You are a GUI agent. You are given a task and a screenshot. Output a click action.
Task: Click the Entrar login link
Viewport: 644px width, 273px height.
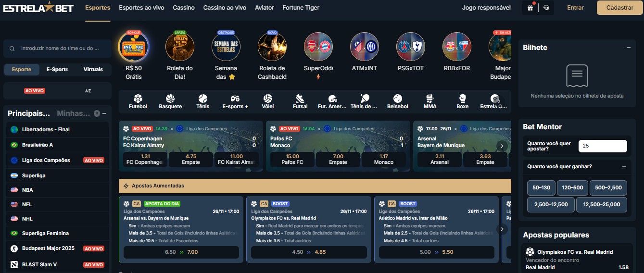tap(576, 8)
